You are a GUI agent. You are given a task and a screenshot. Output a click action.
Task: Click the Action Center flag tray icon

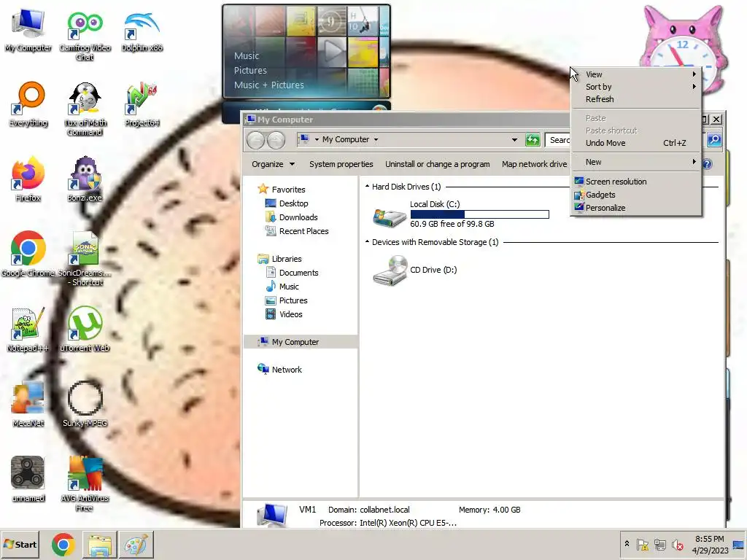coord(643,545)
